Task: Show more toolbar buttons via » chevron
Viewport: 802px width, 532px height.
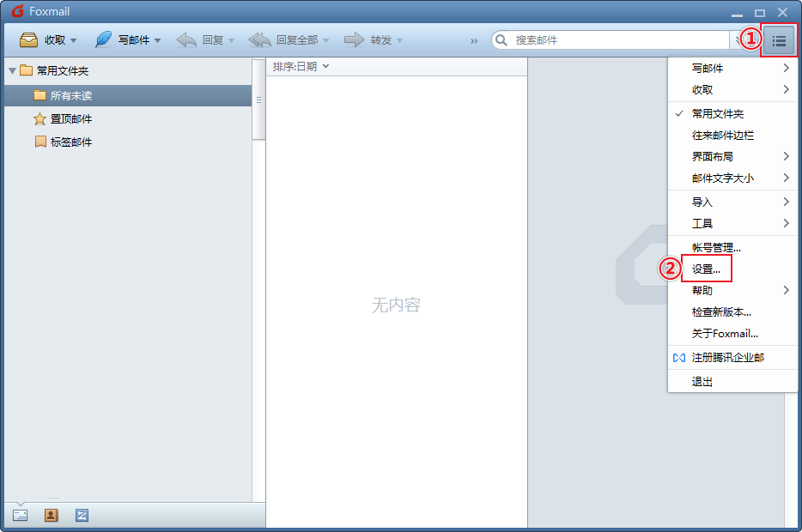Action: (474, 40)
